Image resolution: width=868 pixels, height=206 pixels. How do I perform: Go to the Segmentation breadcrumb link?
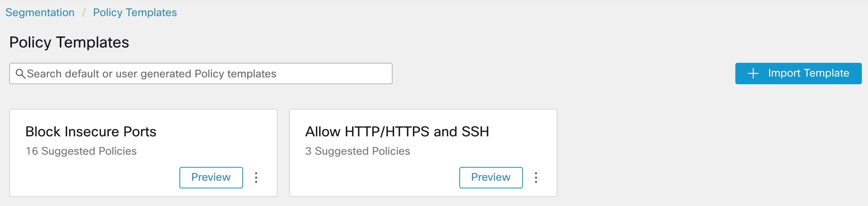point(40,13)
